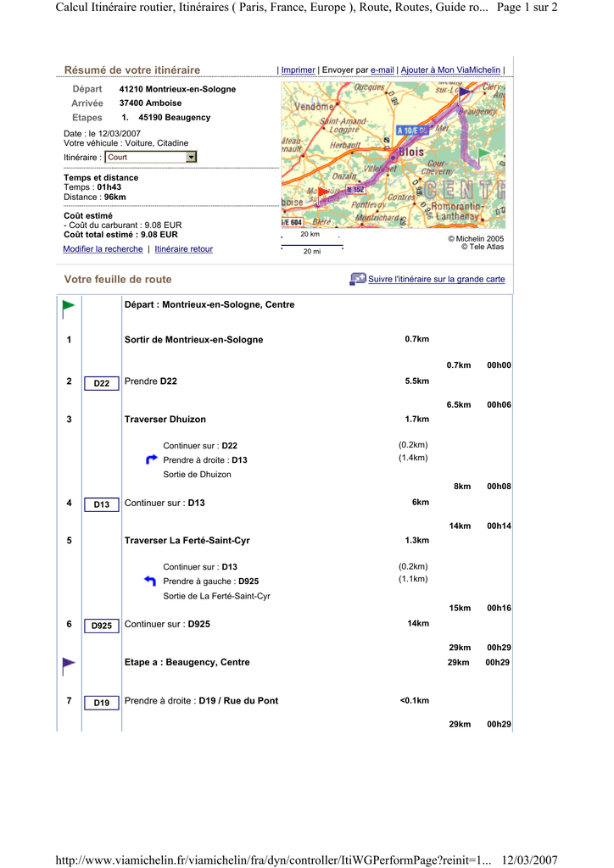Click Vendôme label on the map
The width and height of the screenshot is (614, 868).
[314, 106]
